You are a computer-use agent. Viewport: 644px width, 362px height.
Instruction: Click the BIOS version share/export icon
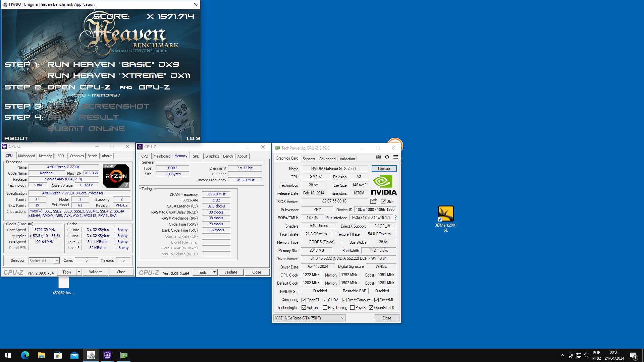point(373,201)
